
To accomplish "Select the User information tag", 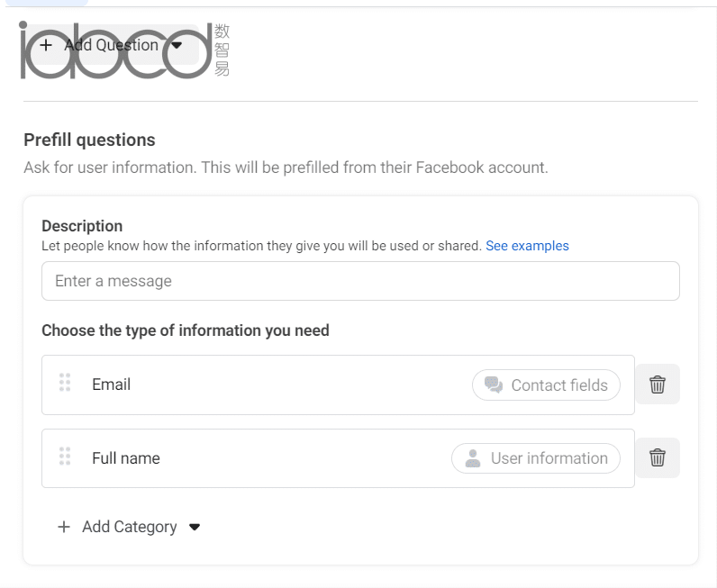I will (536, 458).
